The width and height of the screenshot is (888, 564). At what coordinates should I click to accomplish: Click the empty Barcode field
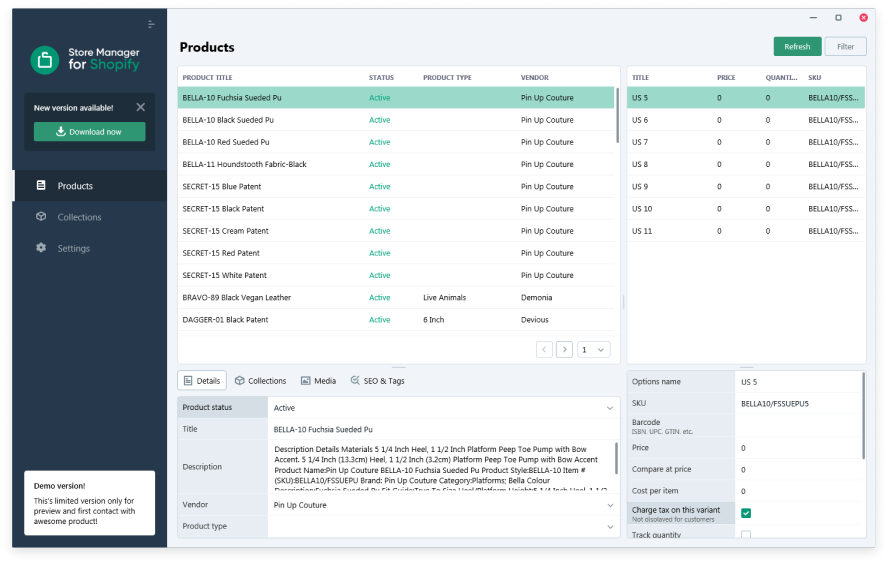click(x=799, y=425)
